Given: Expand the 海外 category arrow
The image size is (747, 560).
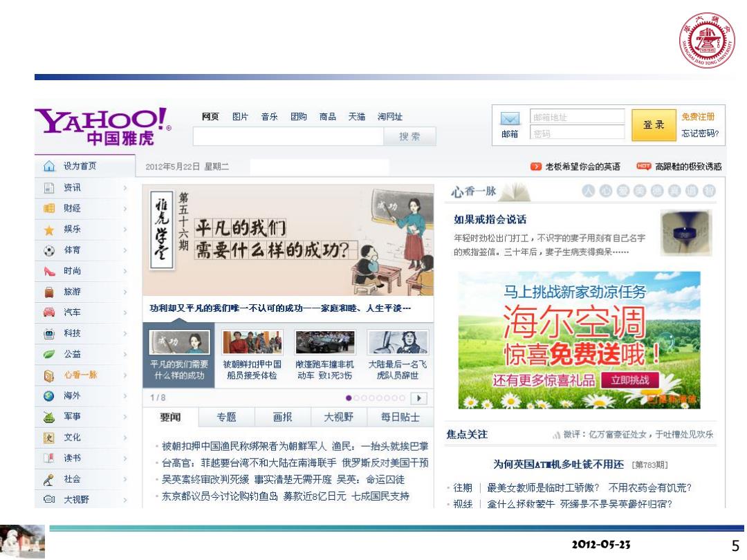Looking at the screenshot, I should pos(124,396).
